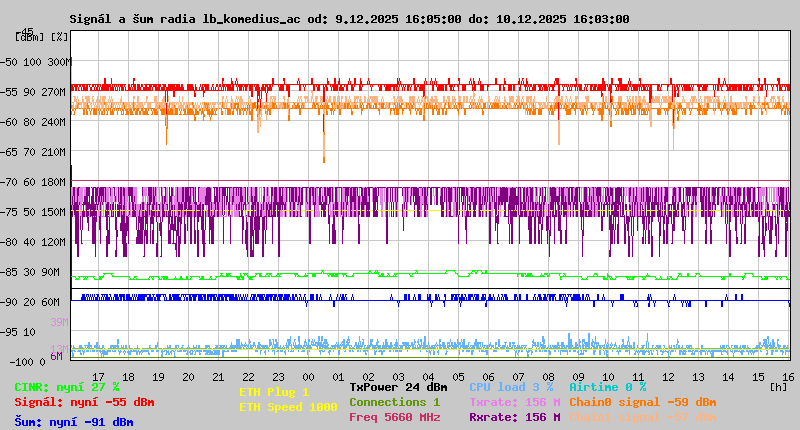Click the '03' hour label on the x-axis
Screen dimensions: 800x430
pyautogui.click(x=398, y=377)
